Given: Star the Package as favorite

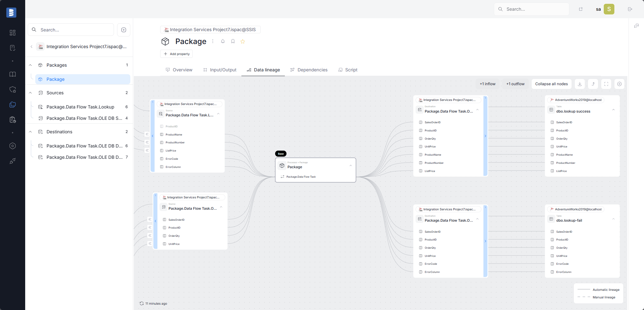Looking at the screenshot, I should point(242,41).
